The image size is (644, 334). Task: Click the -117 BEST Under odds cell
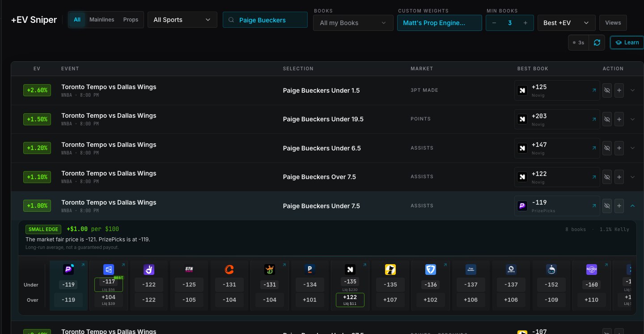[109, 285]
